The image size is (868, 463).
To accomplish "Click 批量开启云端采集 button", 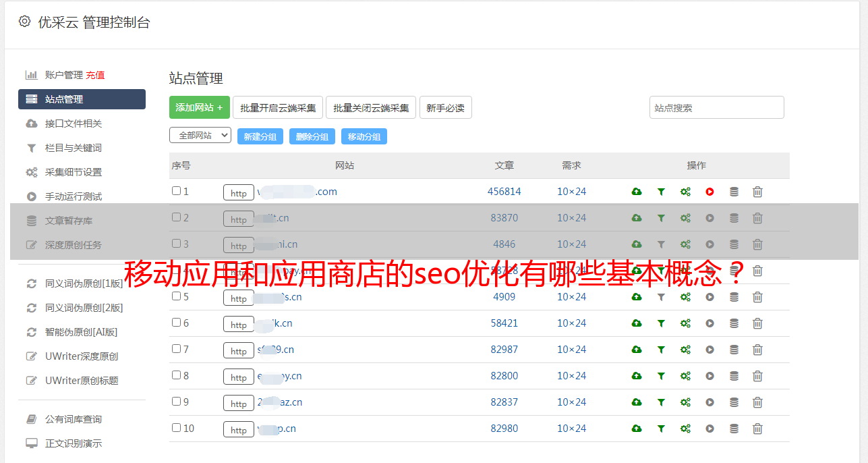I will (278, 107).
